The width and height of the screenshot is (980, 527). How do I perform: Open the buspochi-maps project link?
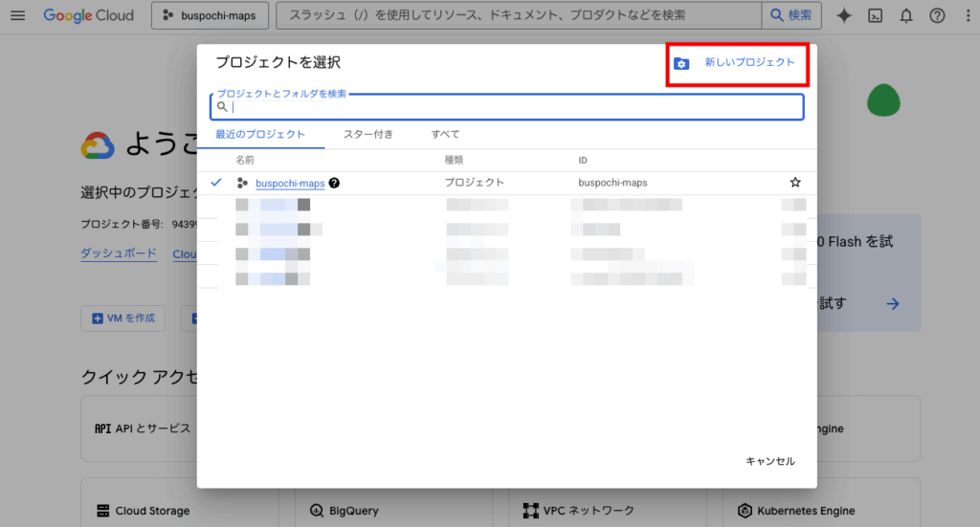pyautogui.click(x=289, y=183)
